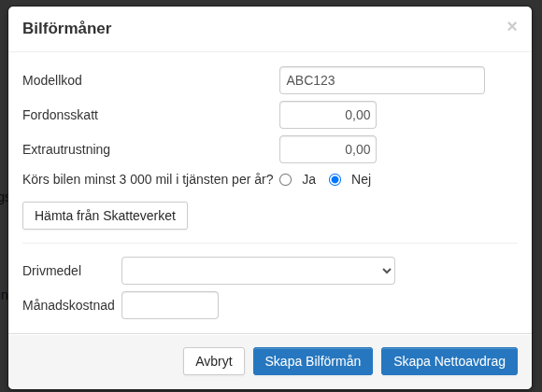Click Hämta från Skatteverket button

(105, 216)
